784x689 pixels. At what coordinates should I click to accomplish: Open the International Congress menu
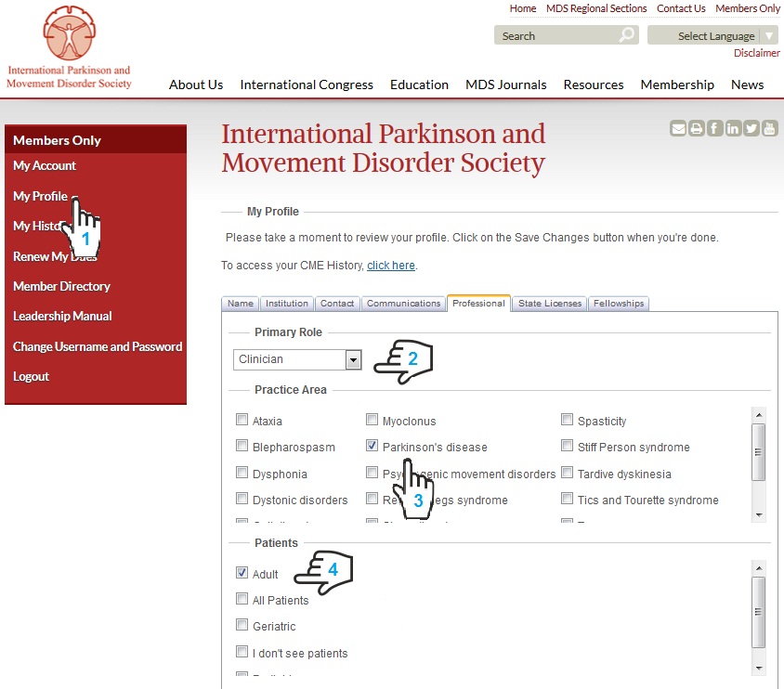[x=307, y=84]
